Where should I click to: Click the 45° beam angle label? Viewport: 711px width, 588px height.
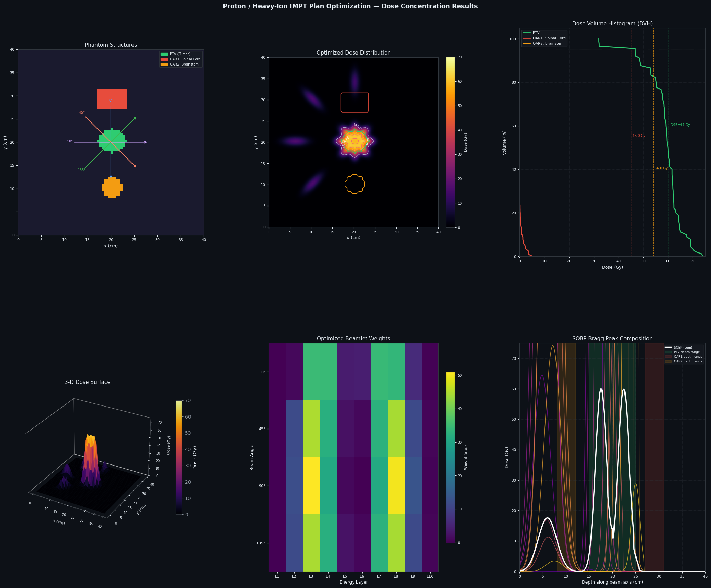[82, 113]
